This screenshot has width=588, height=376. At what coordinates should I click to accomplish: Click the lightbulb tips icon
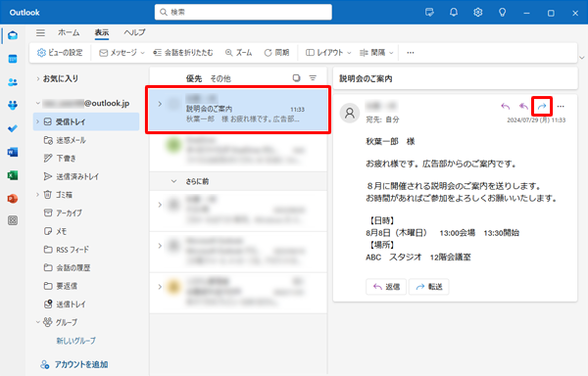click(502, 13)
